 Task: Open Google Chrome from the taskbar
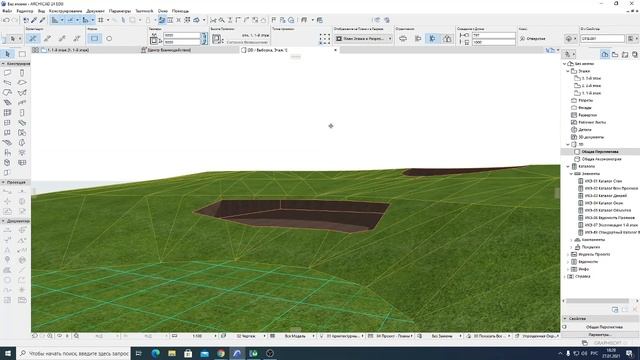coord(221,353)
